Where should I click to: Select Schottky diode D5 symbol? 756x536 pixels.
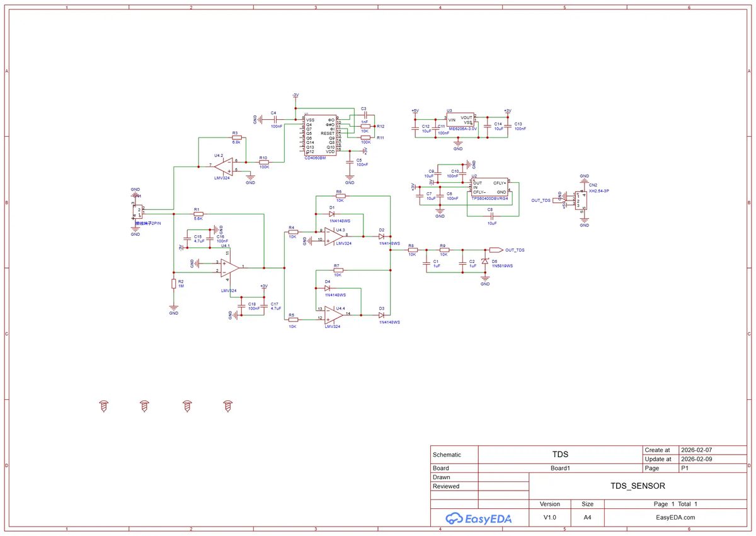click(485, 261)
